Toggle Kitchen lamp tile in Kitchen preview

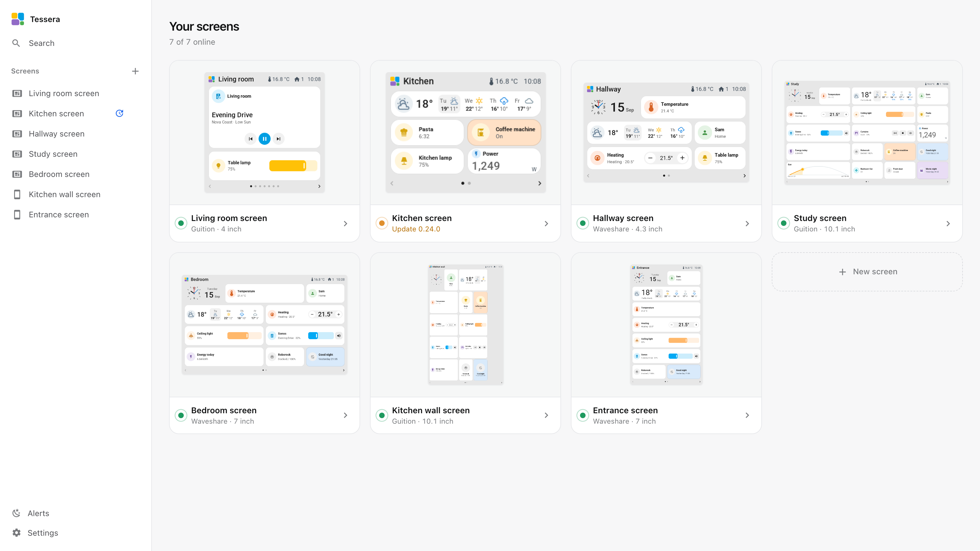[427, 161]
